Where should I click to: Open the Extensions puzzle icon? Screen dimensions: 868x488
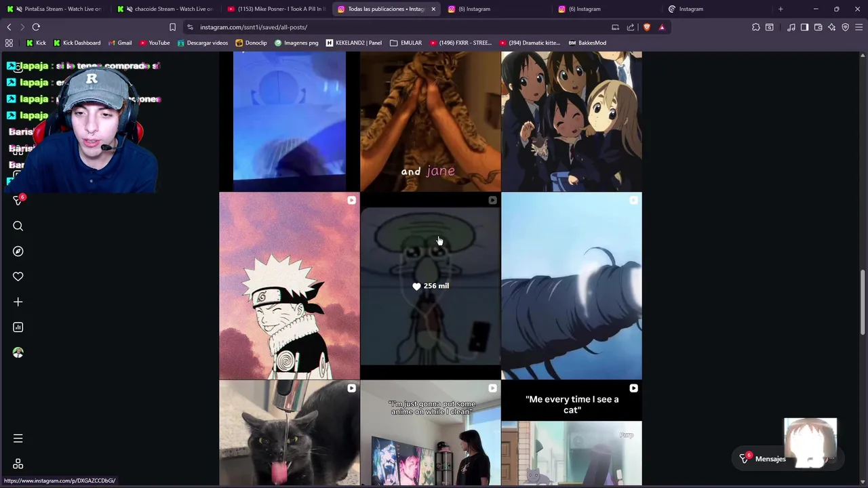(756, 27)
